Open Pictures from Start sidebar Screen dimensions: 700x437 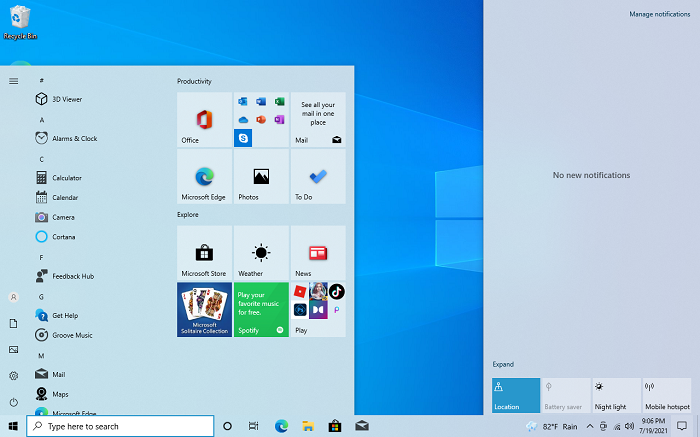click(14, 350)
